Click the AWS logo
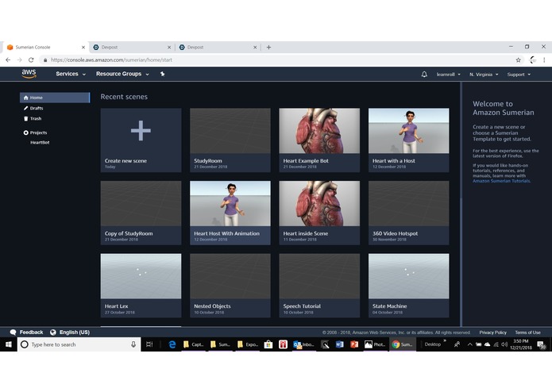Image resolution: width=552 pixels, height=392 pixels. (29, 74)
